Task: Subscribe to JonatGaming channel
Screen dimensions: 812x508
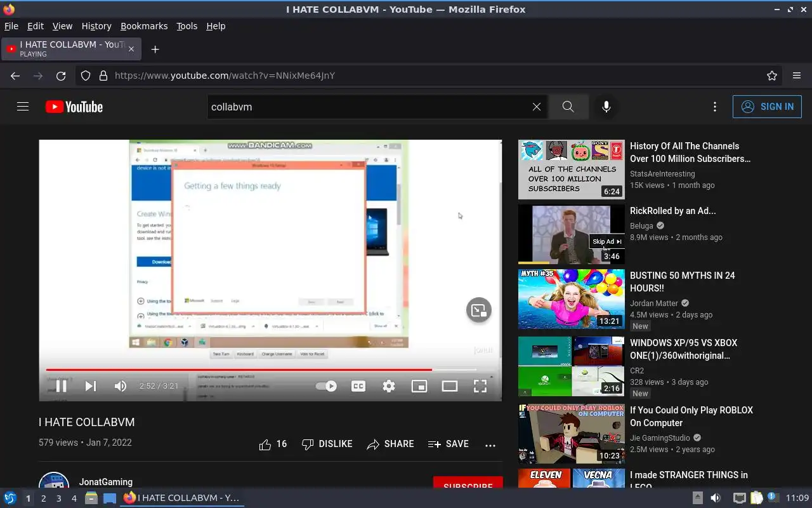Action: (x=468, y=483)
